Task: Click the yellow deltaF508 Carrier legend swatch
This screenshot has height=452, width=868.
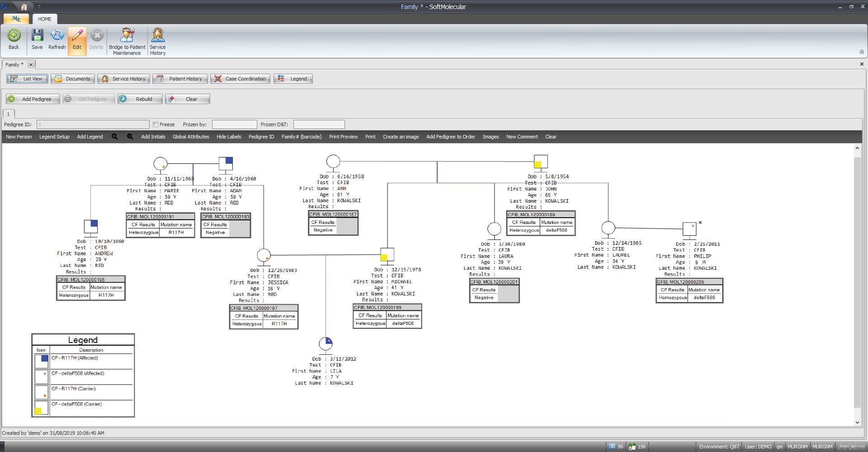Action: click(38, 411)
